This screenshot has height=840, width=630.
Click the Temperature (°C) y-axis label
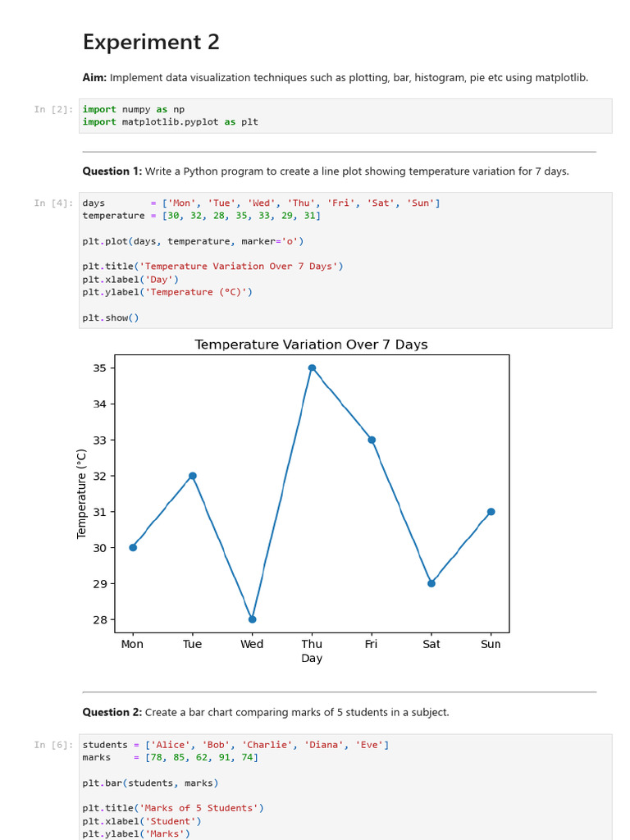pyautogui.click(x=81, y=494)
